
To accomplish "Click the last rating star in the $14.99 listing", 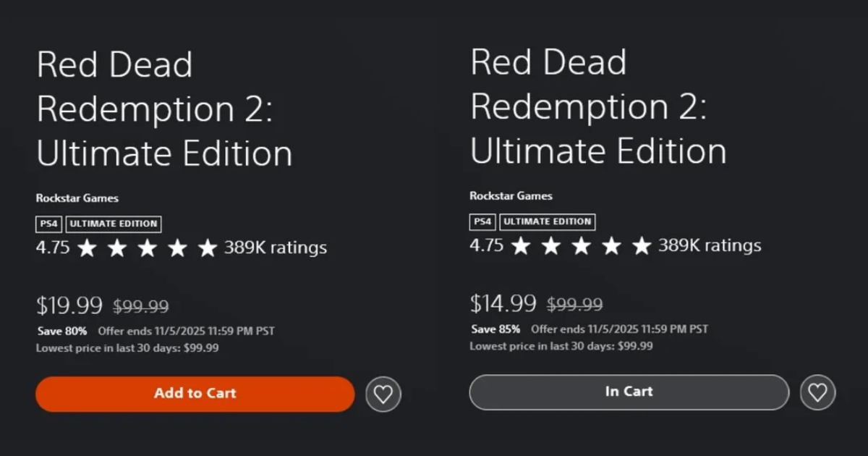I will pyautogui.click(x=642, y=247).
